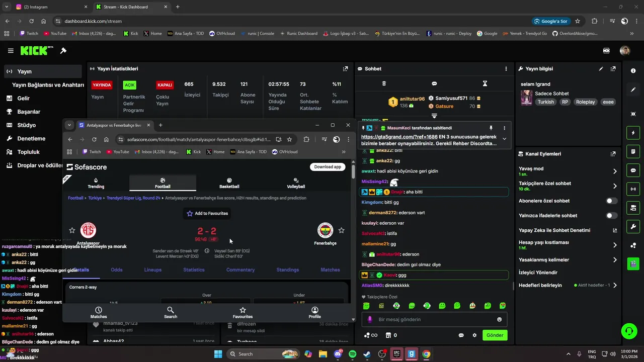Pop out the Kanal Eylemleri panel
Screen dimensions: 644x362
coord(613,154)
